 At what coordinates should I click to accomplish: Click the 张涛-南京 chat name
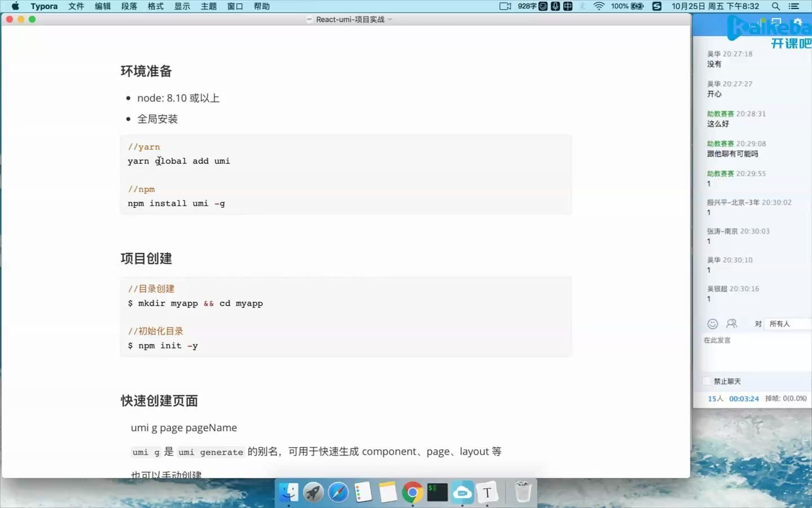coord(722,231)
